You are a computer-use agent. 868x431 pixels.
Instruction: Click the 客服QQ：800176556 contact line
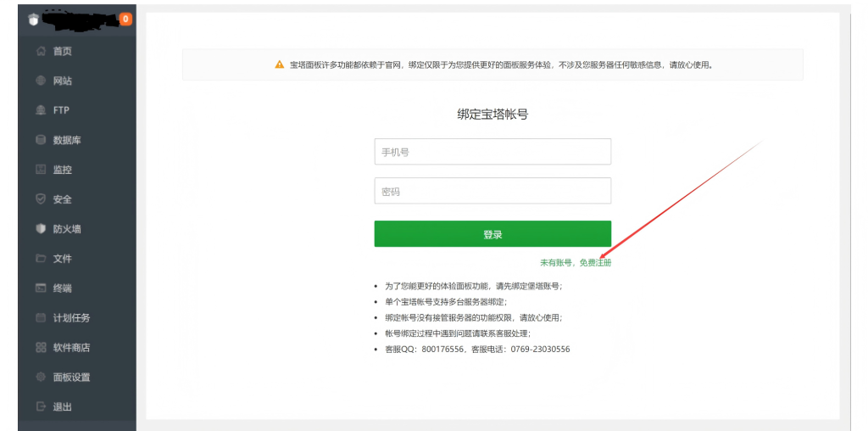click(x=478, y=350)
